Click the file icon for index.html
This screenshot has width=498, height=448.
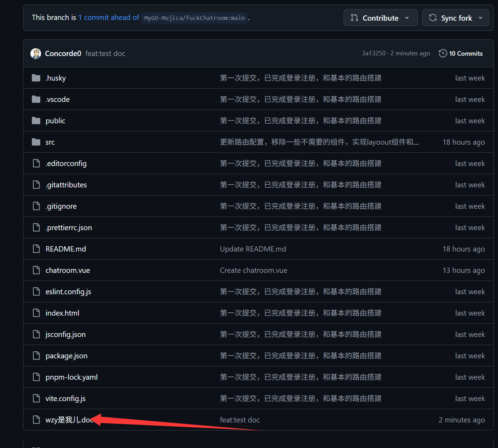[x=36, y=313]
